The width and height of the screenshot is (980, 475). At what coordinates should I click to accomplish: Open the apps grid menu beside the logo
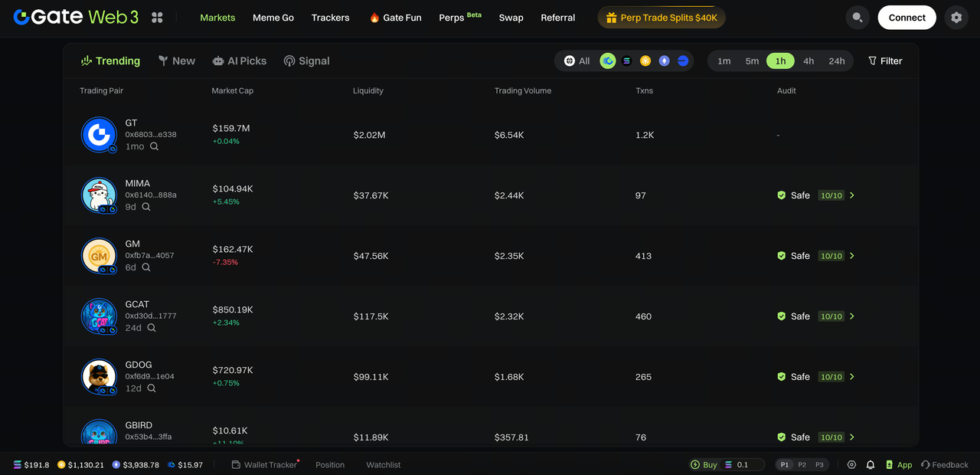(x=157, y=18)
